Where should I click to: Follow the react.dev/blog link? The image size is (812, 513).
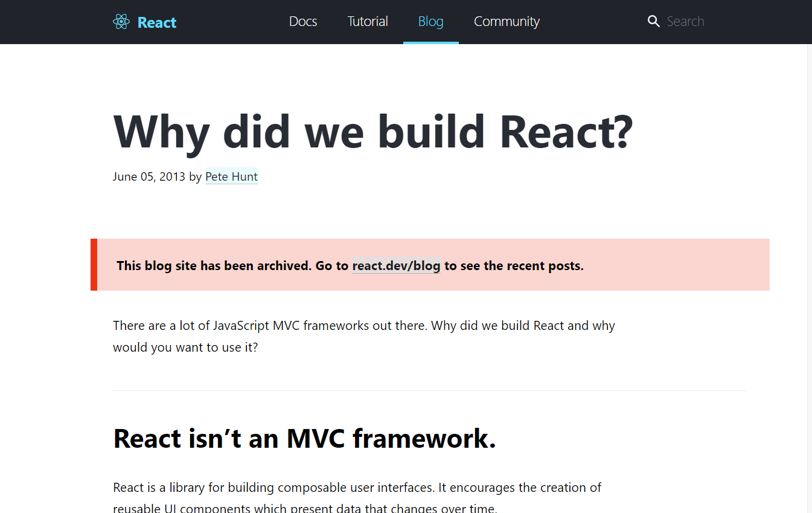[x=396, y=266]
